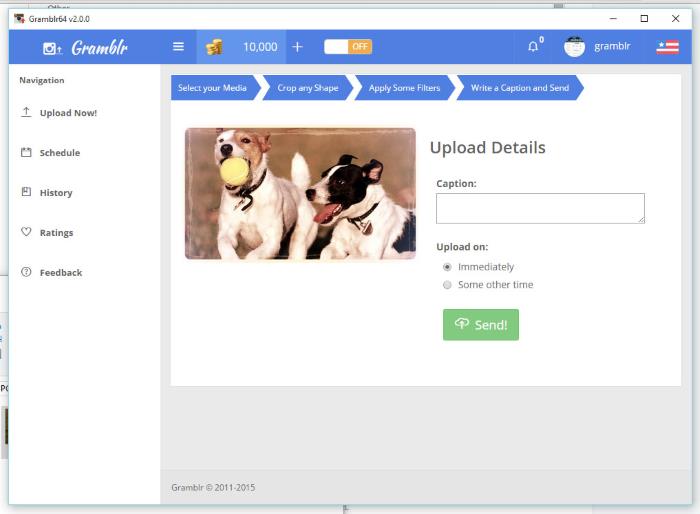This screenshot has width=700, height=514.
Task: Click into the Caption text field
Action: point(540,208)
